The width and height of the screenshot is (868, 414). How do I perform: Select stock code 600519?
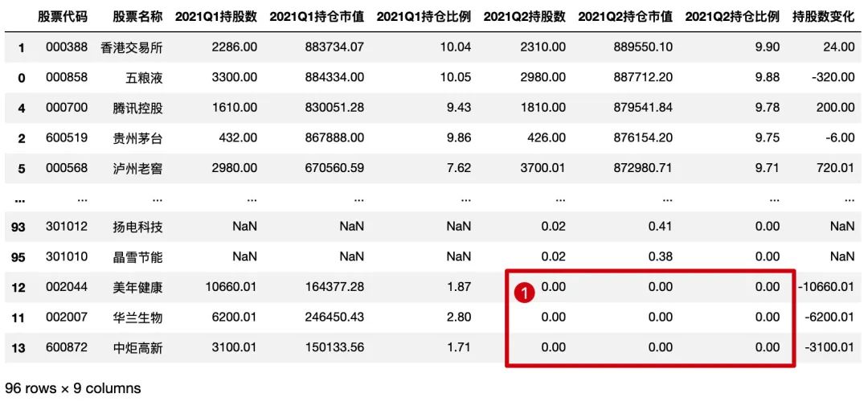[x=67, y=137]
